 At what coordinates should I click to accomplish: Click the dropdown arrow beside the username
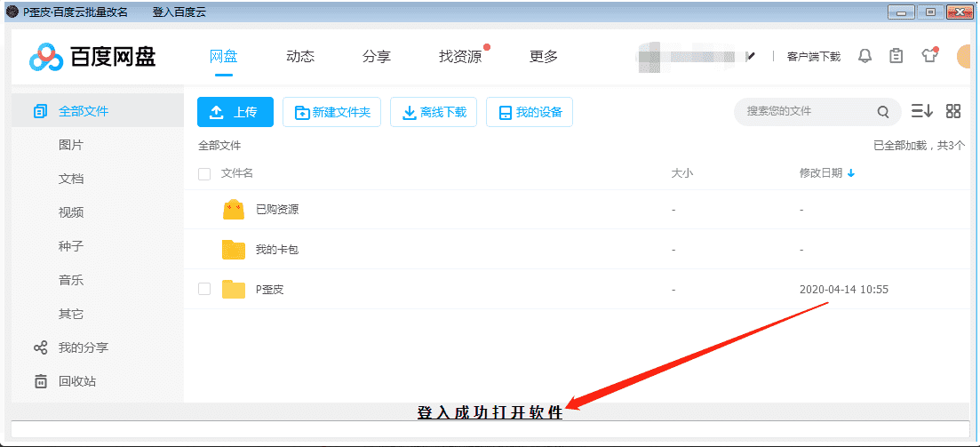pyautogui.click(x=751, y=57)
